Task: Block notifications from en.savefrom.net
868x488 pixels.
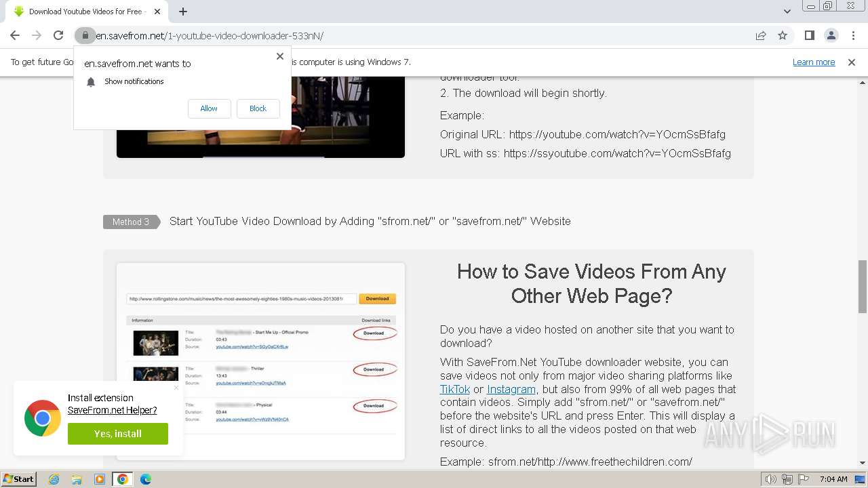Action: pos(258,108)
